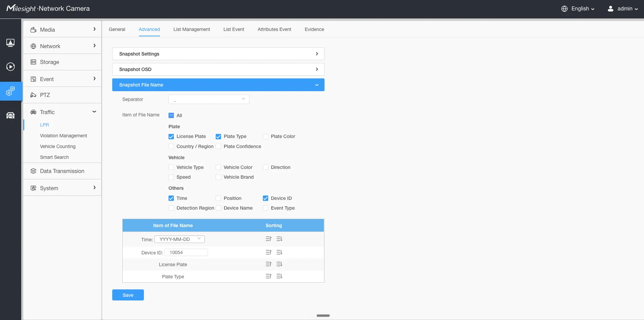Click the globe language icon
Image resolution: width=644 pixels, height=320 pixels.
(564, 9)
